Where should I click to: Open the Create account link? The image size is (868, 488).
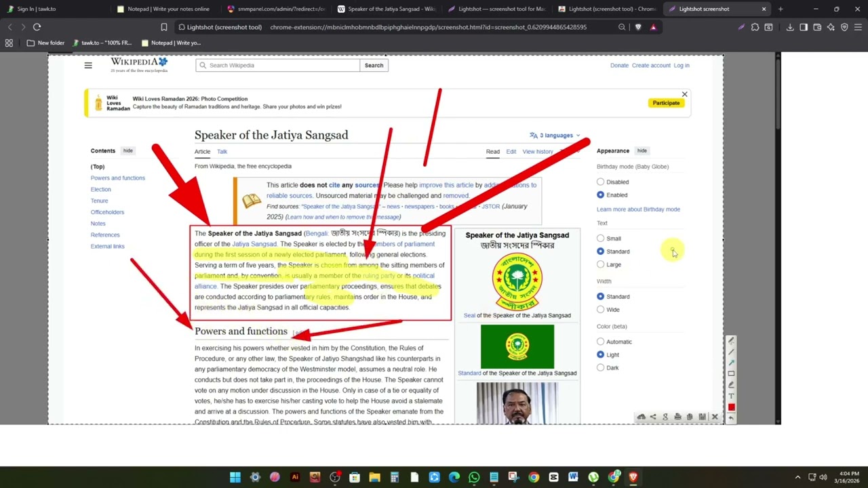(651, 65)
